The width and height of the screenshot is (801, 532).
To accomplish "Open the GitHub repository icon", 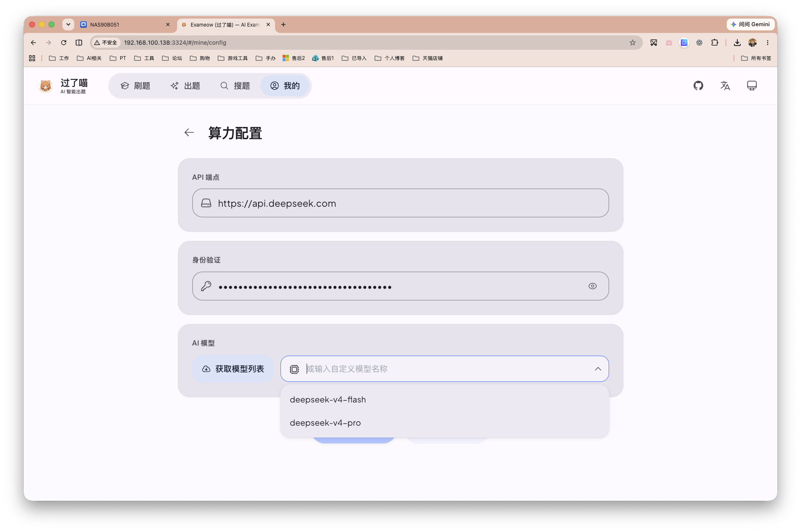I will click(698, 86).
